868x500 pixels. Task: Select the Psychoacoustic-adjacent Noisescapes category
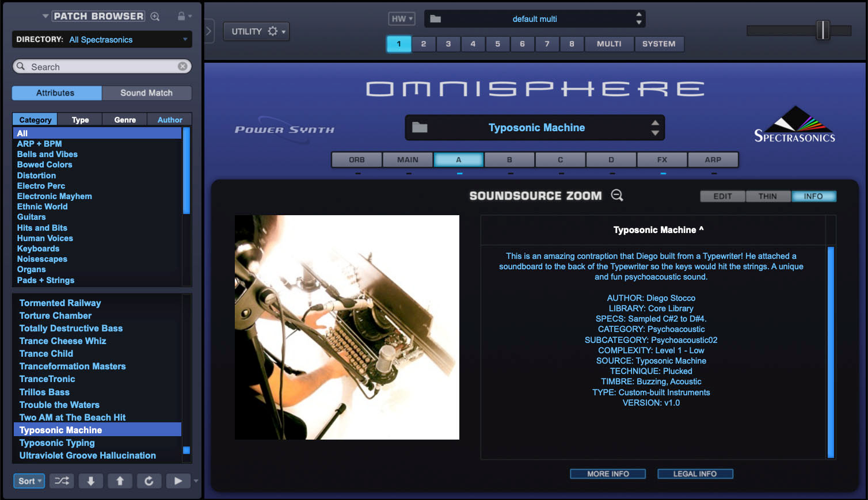pos(42,259)
